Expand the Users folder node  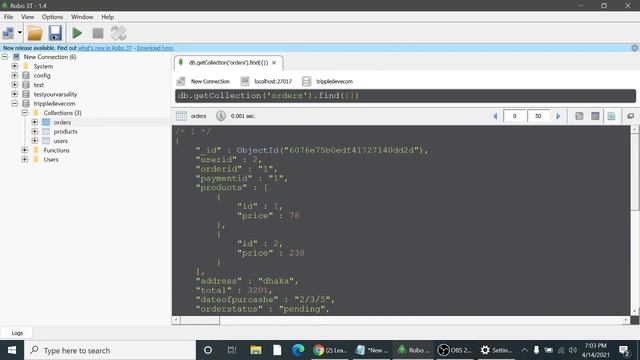25,159
